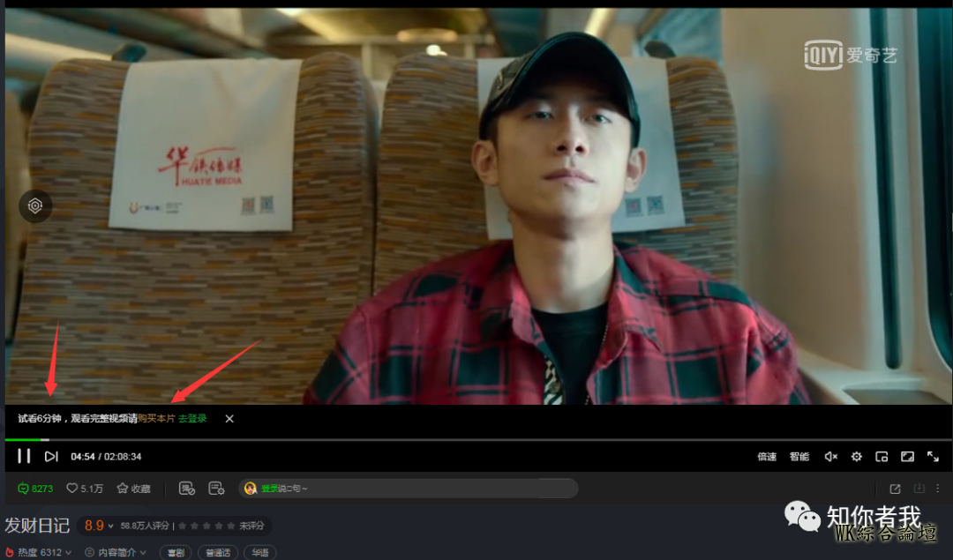Switch to web fullscreen mode
Screen dimensions: 953x560
907,456
